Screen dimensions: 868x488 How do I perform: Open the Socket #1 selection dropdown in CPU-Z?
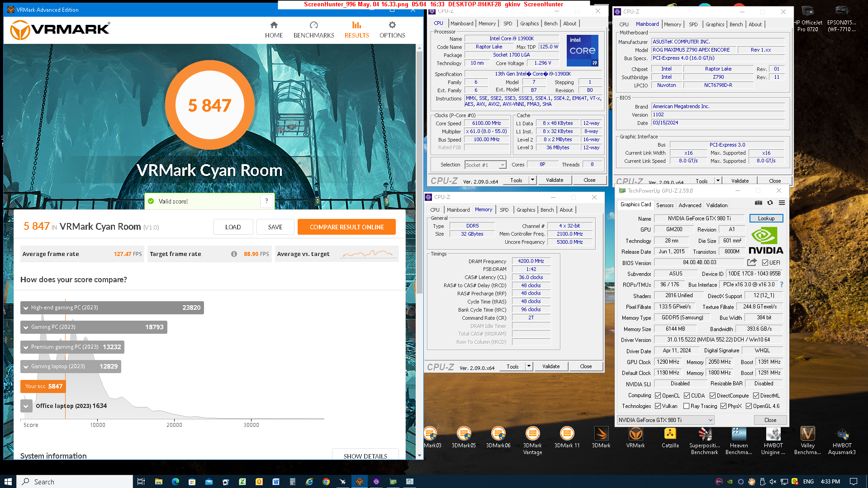tap(486, 165)
